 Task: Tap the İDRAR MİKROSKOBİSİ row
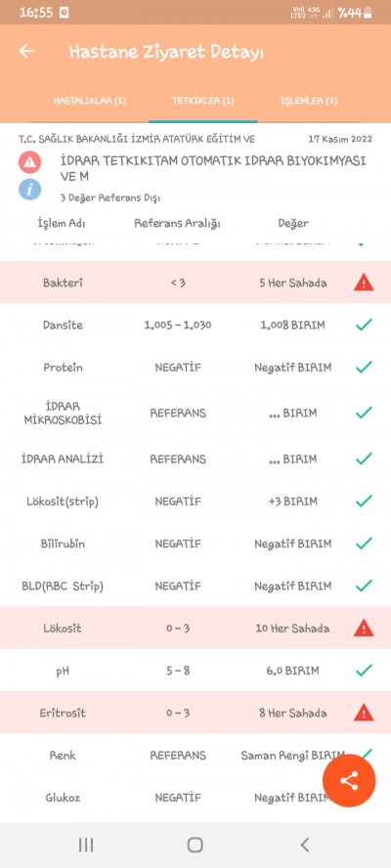(x=195, y=412)
